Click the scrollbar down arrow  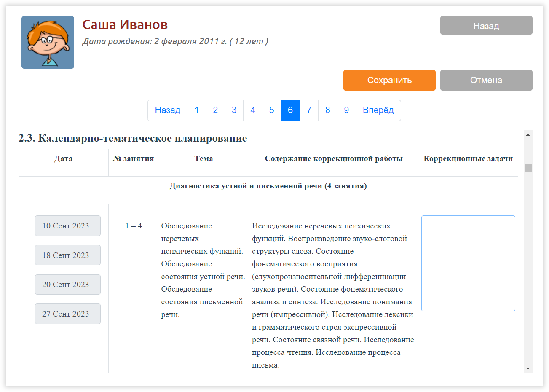528,369
